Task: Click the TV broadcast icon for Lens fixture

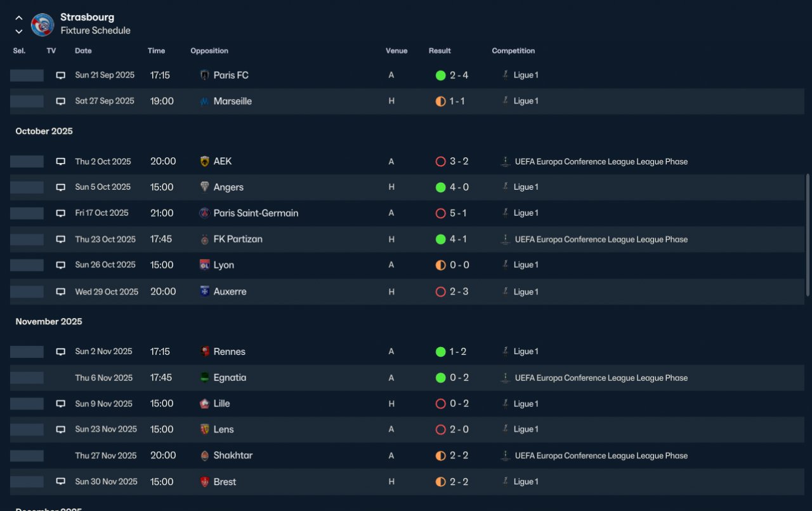Action: (x=60, y=430)
